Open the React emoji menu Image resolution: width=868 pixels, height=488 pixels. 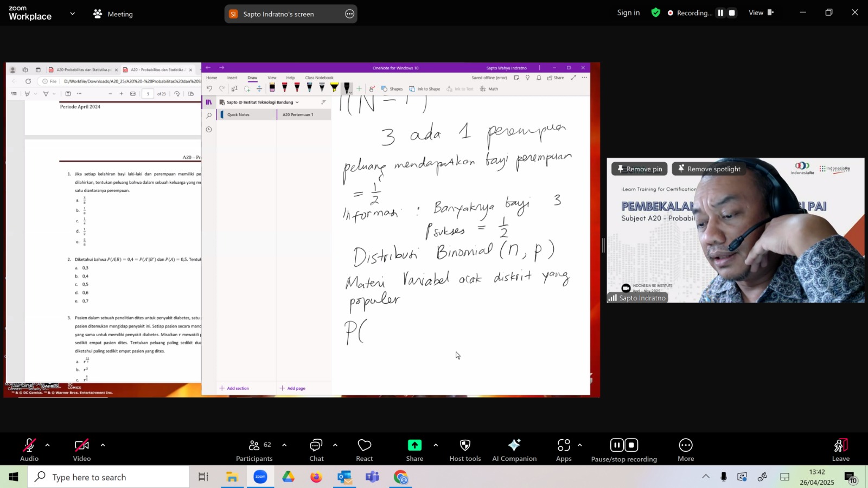[x=365, y=451]
